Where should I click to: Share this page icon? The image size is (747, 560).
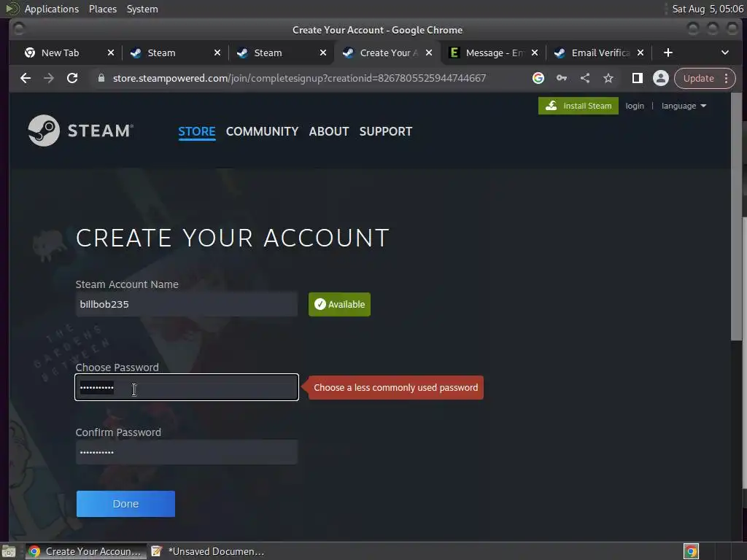point(585,78)
